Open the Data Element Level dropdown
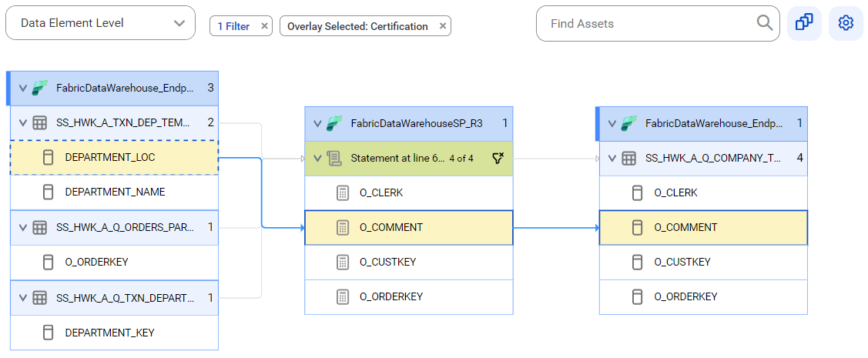This screenshot has width=868, height=358. pos(100,23)
